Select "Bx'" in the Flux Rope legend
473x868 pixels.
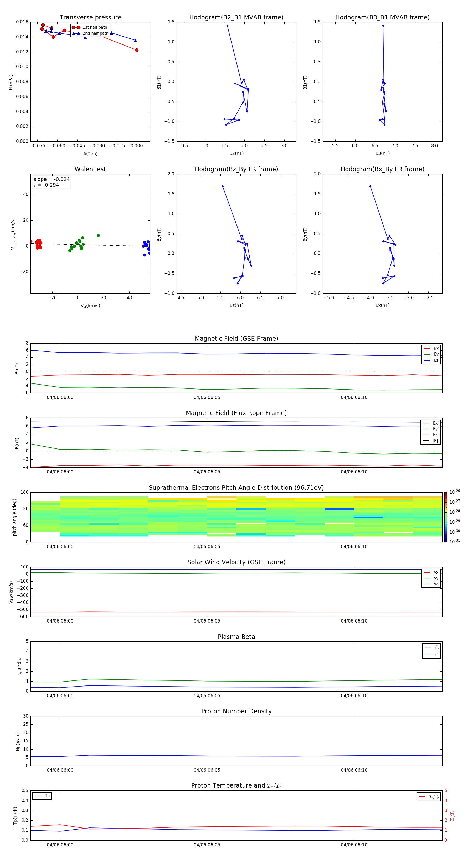431,423
